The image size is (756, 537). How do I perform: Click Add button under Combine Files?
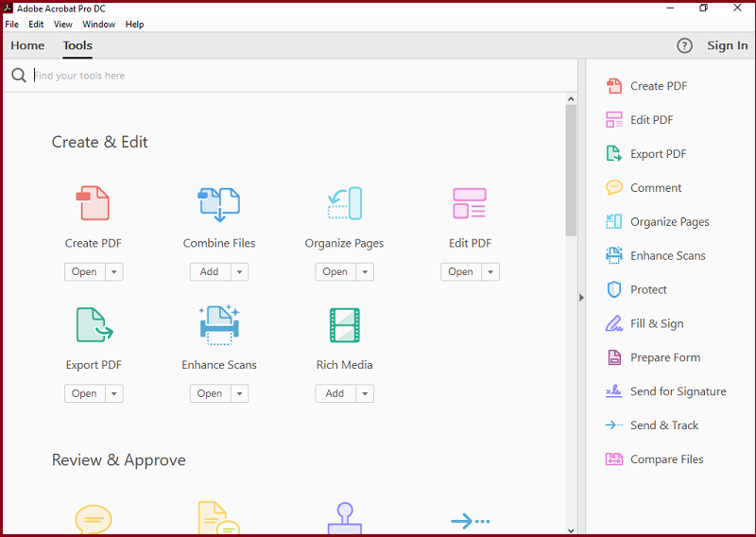point(210,271)
